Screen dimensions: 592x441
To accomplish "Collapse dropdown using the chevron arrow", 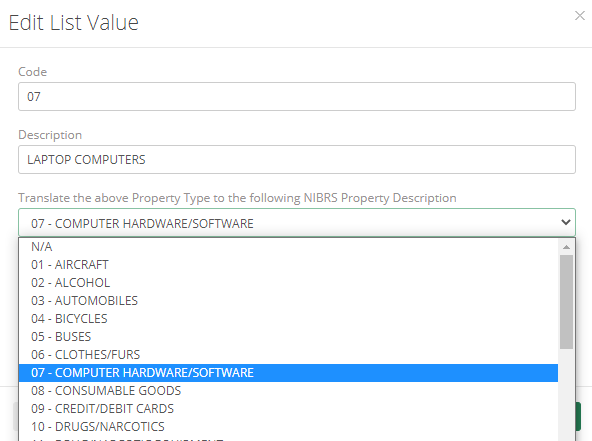I will pos(566,222).
